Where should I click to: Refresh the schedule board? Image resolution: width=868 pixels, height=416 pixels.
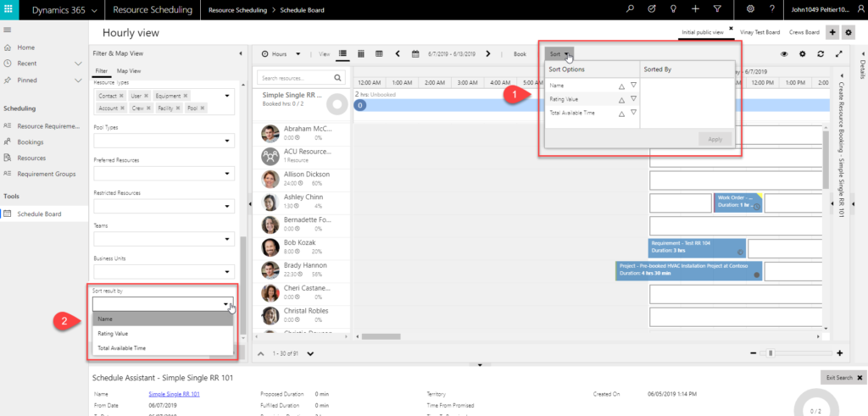coord(821,53)
